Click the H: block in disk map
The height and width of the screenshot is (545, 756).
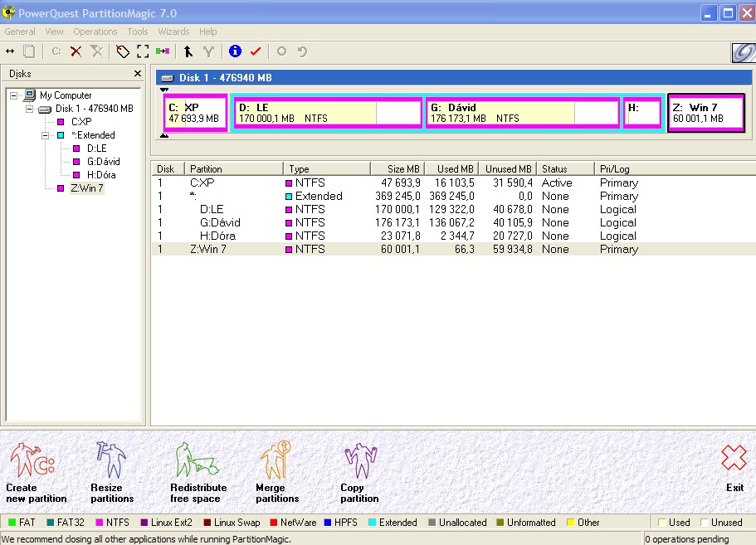642,113
